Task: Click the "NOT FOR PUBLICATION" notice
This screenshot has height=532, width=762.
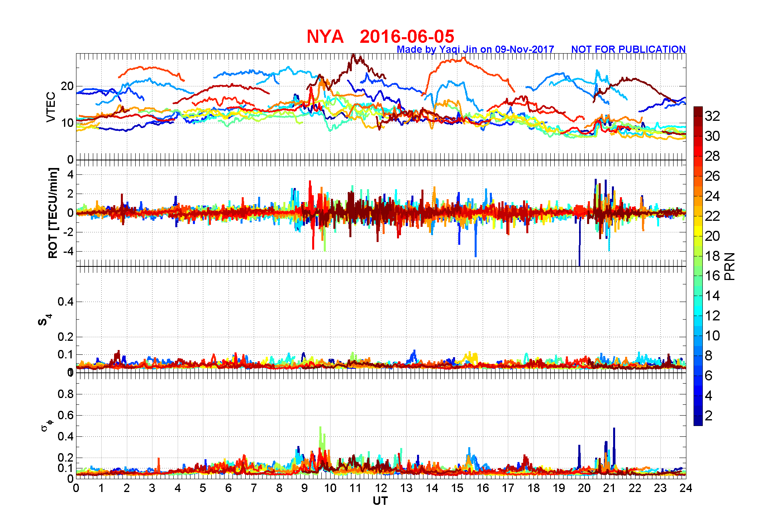Action: [x=628, y=49]
